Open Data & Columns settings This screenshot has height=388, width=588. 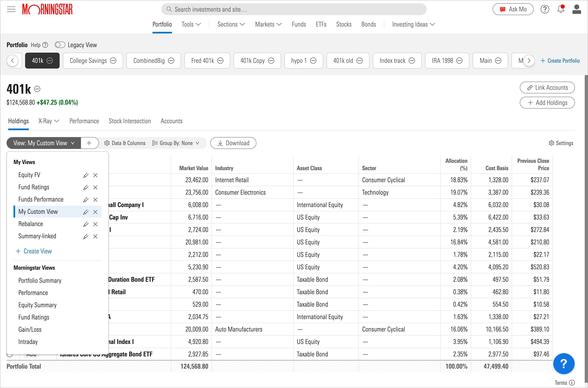click(x=125, y=143)
